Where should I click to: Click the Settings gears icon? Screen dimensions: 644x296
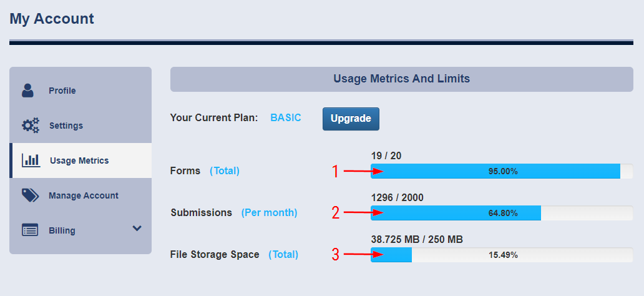point(31,126)
